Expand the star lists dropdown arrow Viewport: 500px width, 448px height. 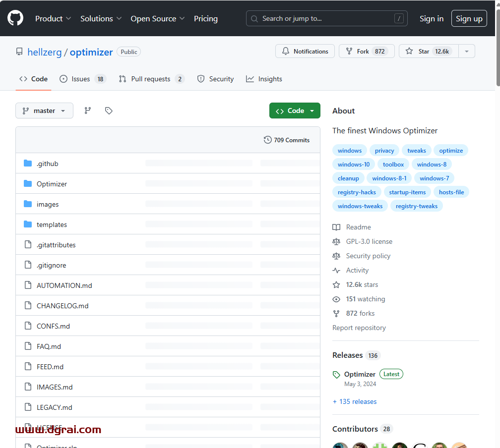point(466,52)
